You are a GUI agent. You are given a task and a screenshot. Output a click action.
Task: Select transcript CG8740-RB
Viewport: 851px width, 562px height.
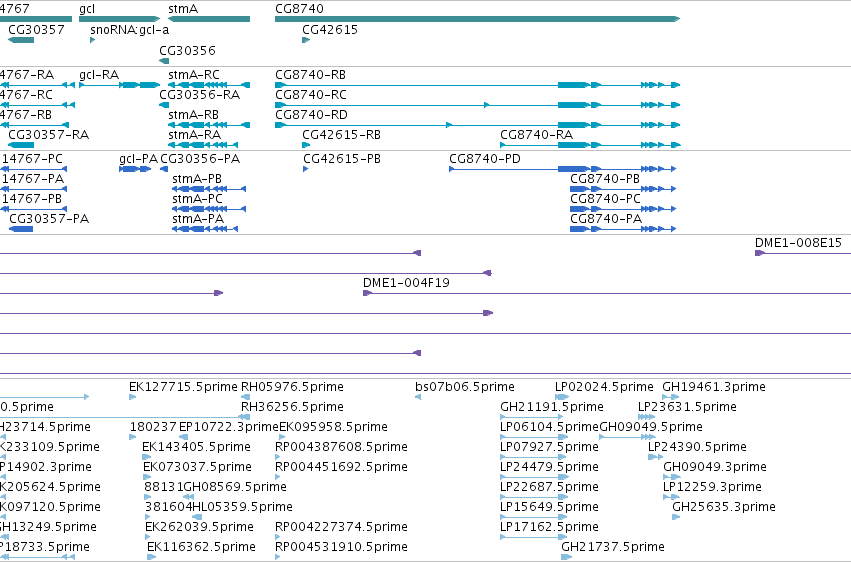[x=477, y=85]
